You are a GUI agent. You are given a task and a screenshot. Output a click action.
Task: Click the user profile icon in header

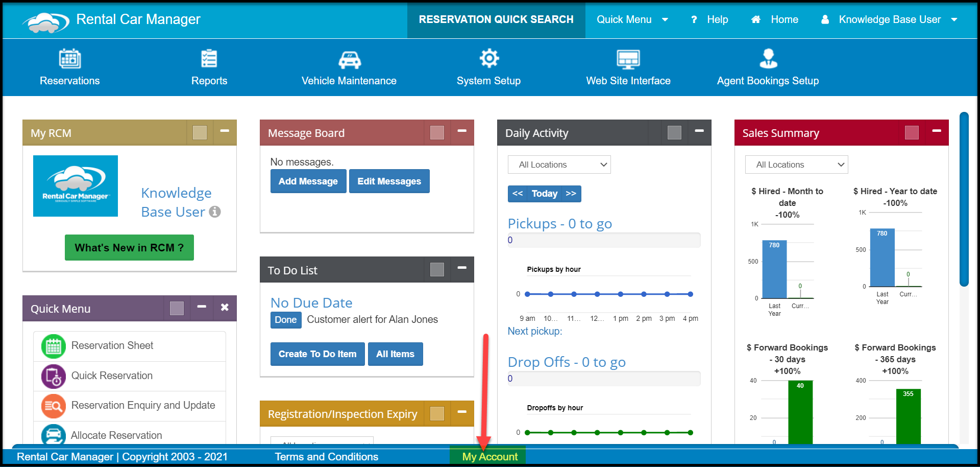point(825,19)
